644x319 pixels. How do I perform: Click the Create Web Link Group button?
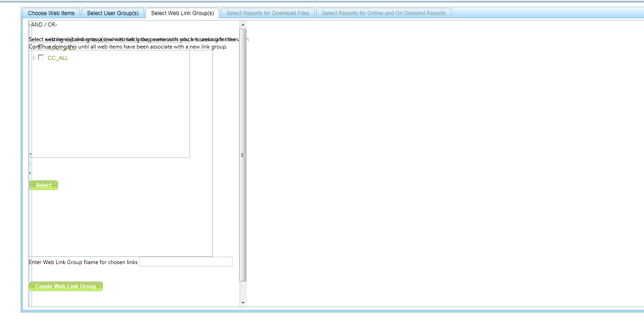[x=66, y=287]
